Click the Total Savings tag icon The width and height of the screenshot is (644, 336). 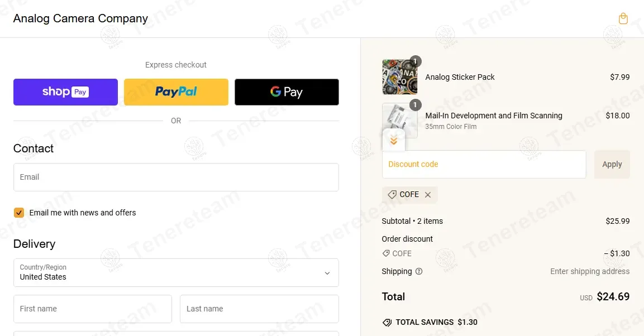click(387, 323)
